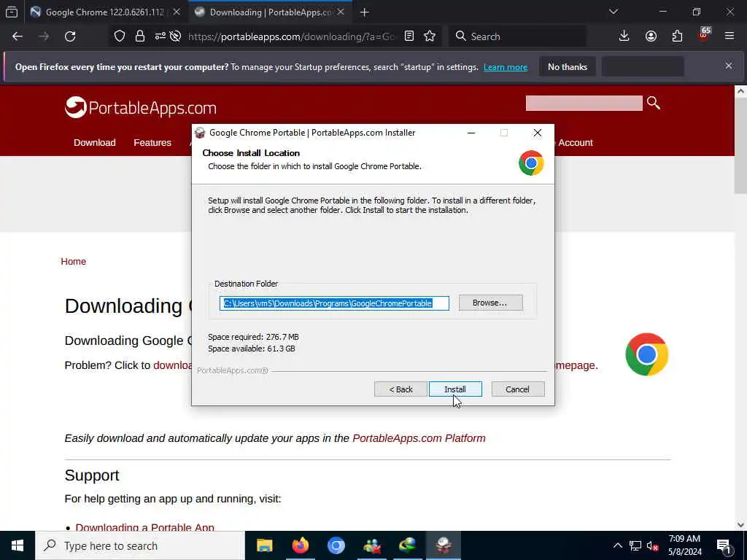The image size is (747, 560).
Task: Open the extensions puzzle icon
Action: coord(677,36)
